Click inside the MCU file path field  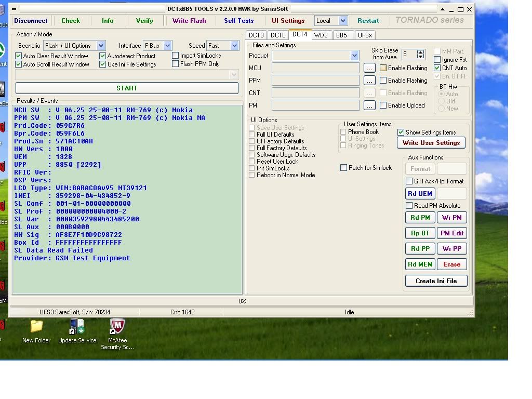click(x=315, y=68)
